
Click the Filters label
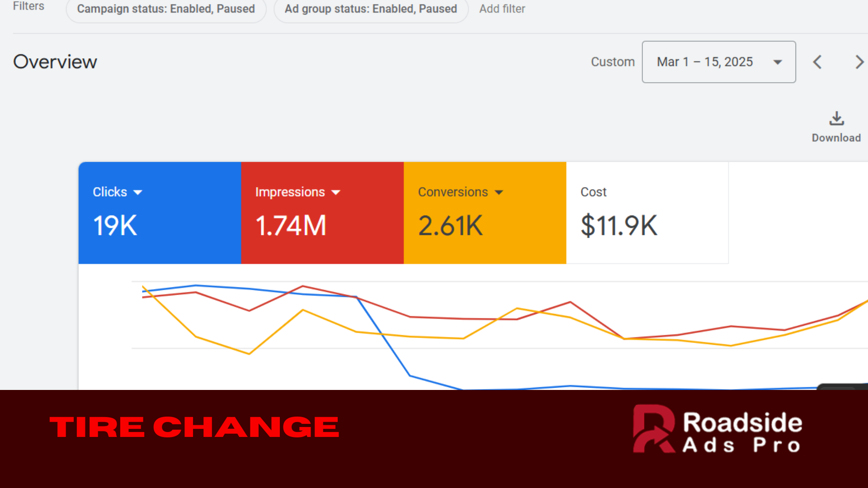tap(28, 6)
